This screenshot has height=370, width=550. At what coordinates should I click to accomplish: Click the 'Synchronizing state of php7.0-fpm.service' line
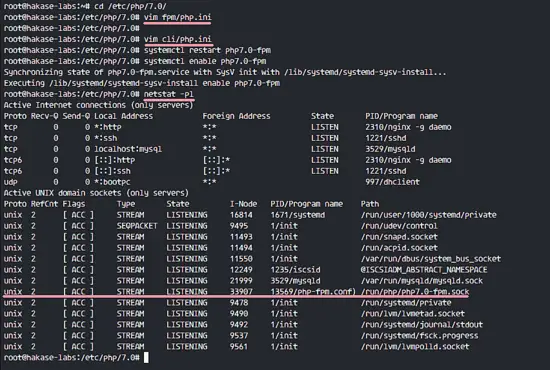225,72
